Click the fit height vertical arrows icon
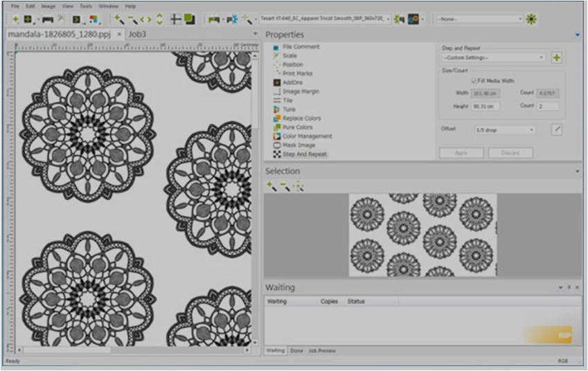This screenshot has width=588, height=371. pos(159,19)
